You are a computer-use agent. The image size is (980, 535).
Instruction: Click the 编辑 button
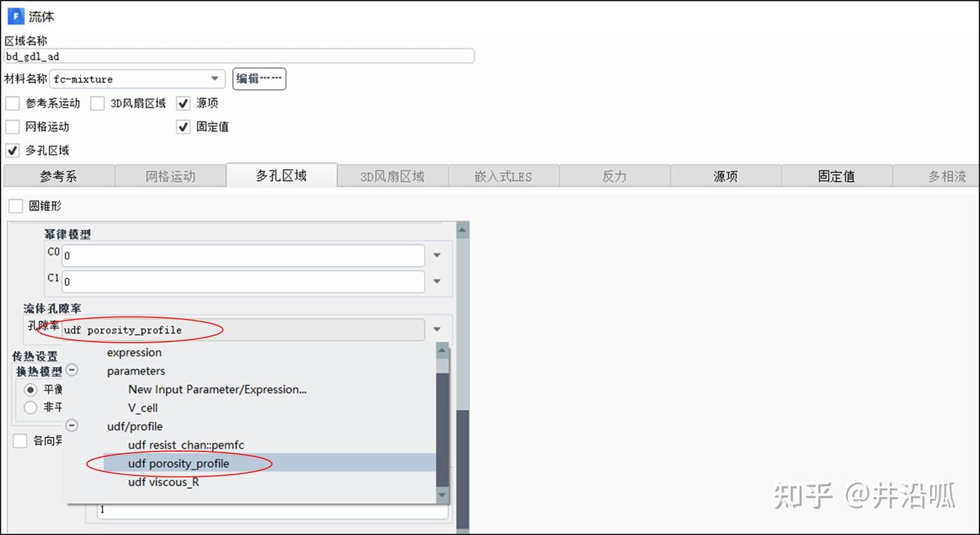click(x=259, y=79)
